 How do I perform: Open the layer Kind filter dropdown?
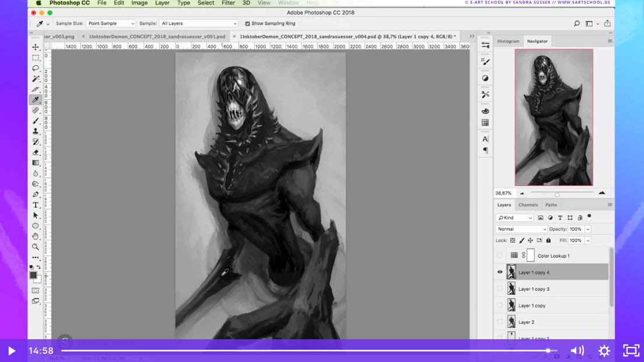514,218
